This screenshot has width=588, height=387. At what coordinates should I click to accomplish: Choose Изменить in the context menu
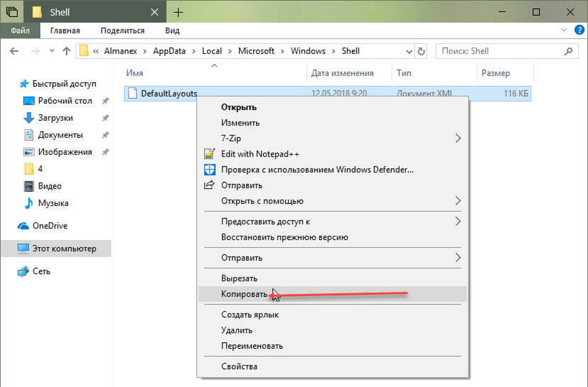coord(333,123)
